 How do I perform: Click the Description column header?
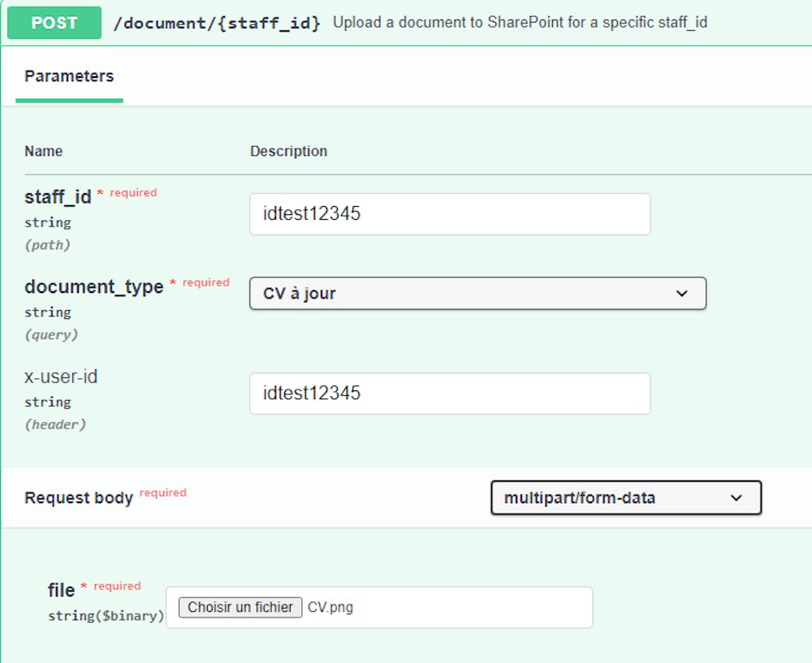pos(288,151)
